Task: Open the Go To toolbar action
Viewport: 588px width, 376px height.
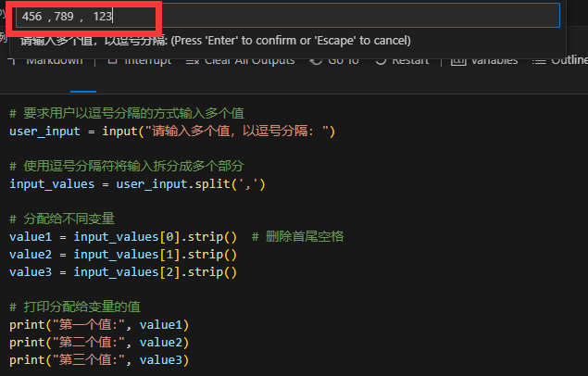Action: [334, 61]
